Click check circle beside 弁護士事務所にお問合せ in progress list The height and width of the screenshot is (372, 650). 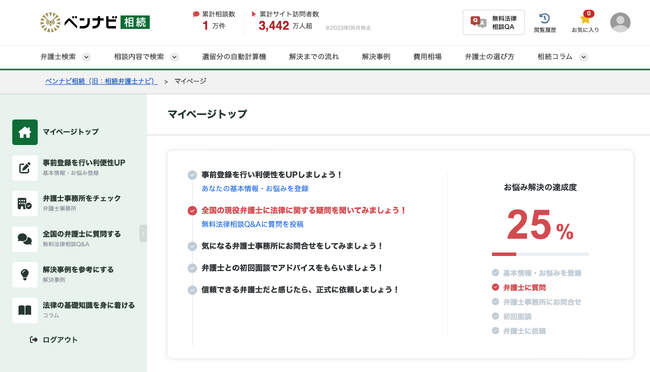coord(495,301)
